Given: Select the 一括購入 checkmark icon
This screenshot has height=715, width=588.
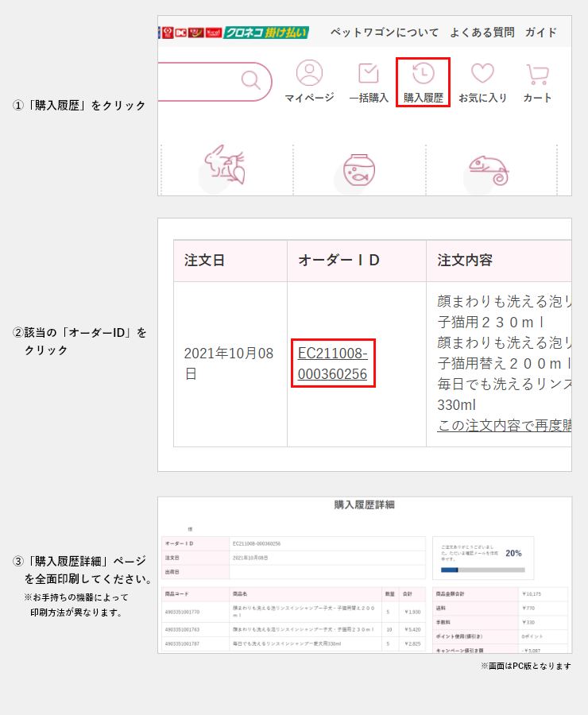Looking at the screenshot, I should 369,74.
